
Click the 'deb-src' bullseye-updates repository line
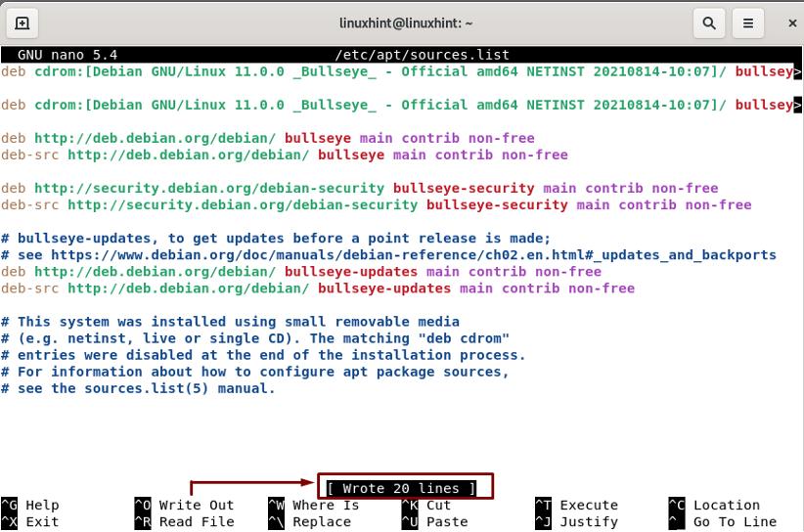[318, 288]
